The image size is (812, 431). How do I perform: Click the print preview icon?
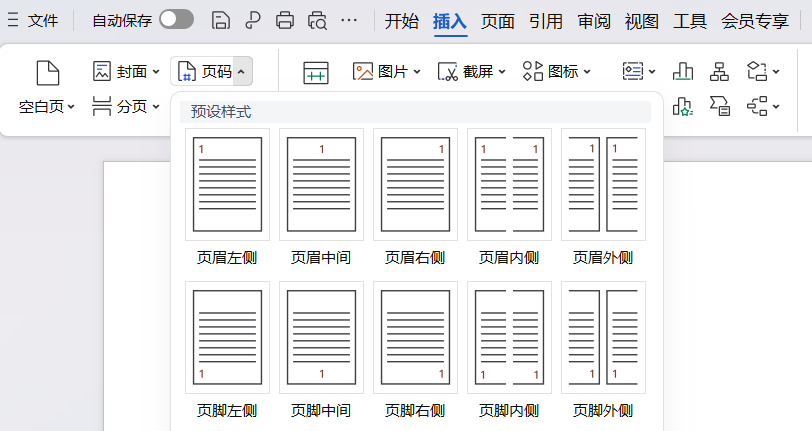(317, 21)
